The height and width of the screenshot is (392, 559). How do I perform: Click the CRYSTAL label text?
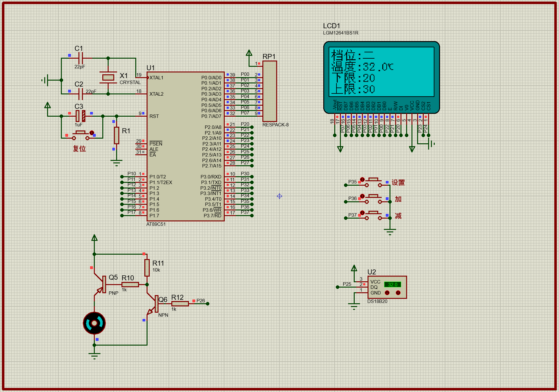(x=130, y=82)
